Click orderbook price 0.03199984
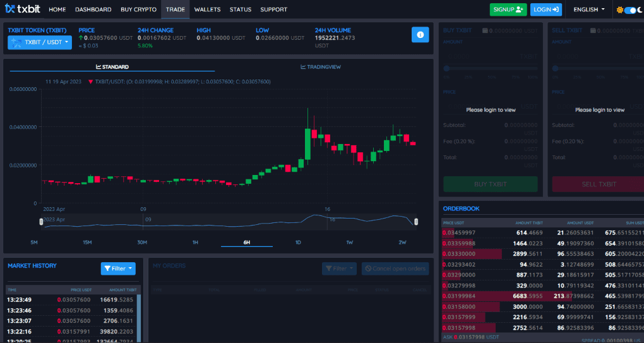This screenshot has width=644, height=343. pos(459,296)
